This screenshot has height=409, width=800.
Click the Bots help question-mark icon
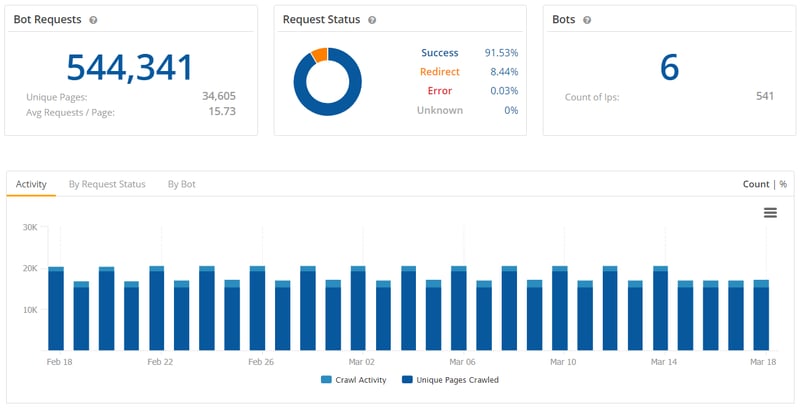(x=587, y=20)
